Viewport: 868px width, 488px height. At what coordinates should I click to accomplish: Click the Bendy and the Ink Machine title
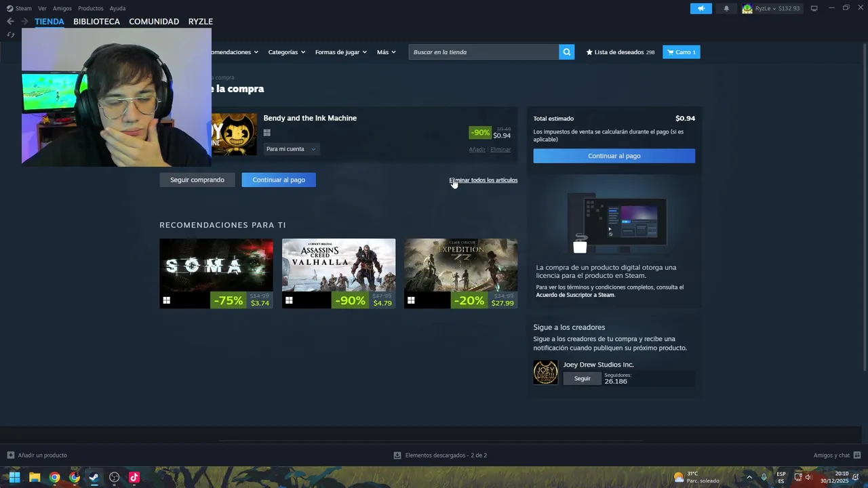coord(310,118)
